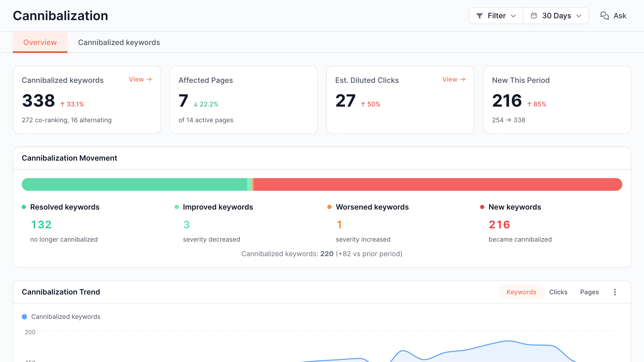644x362 pixels.
Task: Click the calendar icon beside 30 Days
Action: pos(534,16)
